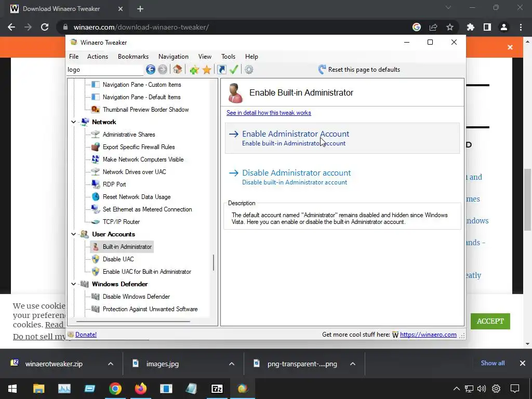Image resolution: width=532 pixels, height=399 pixels.
Task: Click Disable Administrator account
Action: [342, 177]
